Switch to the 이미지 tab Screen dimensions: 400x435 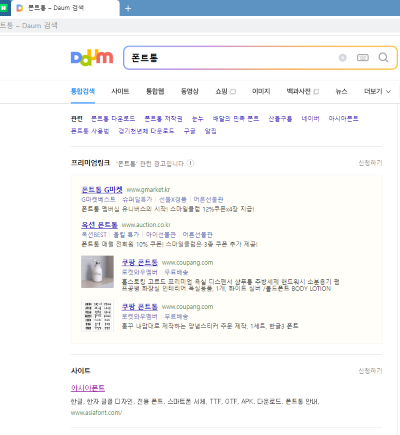[261, 91]
